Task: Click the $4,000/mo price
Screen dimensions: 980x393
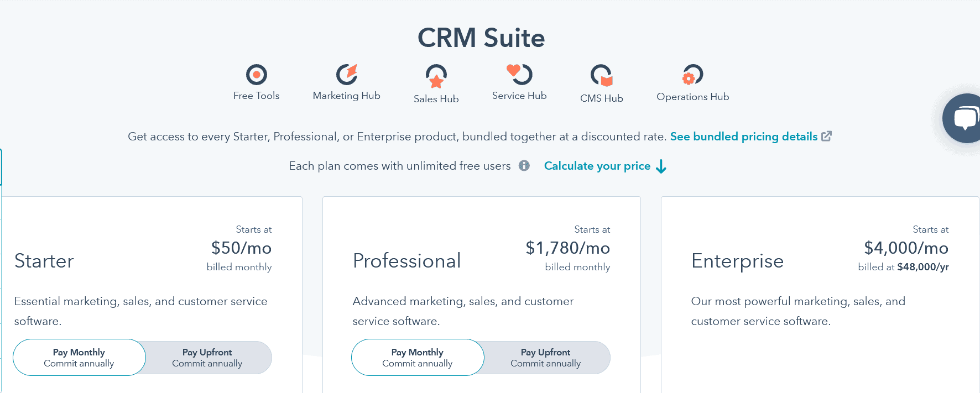Action: click(x=906, y=248)
